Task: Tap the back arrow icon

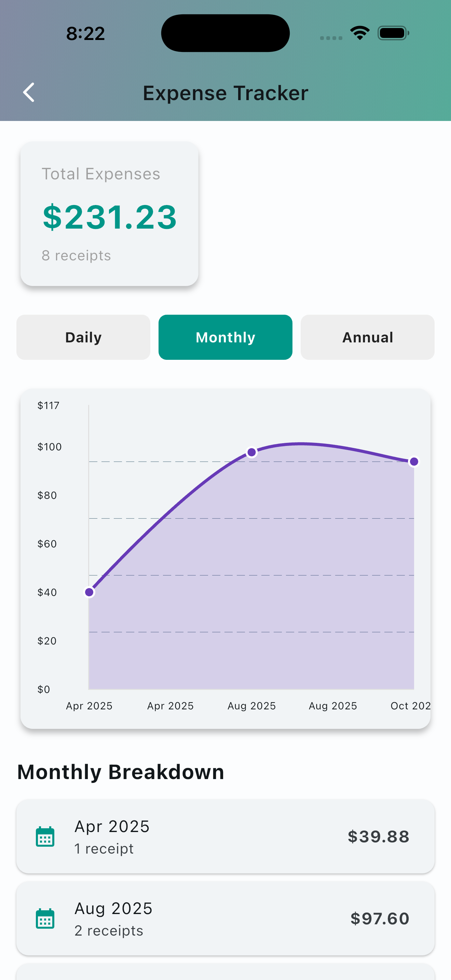Action: point(29,93)
